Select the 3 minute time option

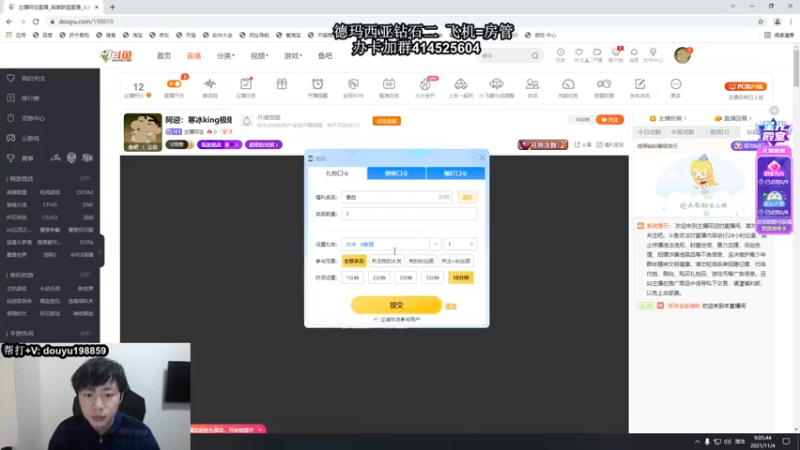click(406, 278)
